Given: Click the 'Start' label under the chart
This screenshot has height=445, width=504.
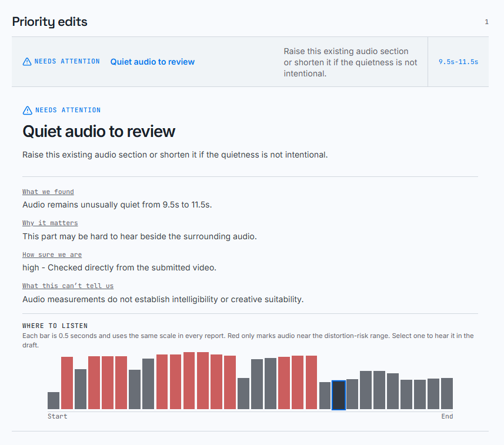Looking at the screenshot, I should click(x=57, y=416).
